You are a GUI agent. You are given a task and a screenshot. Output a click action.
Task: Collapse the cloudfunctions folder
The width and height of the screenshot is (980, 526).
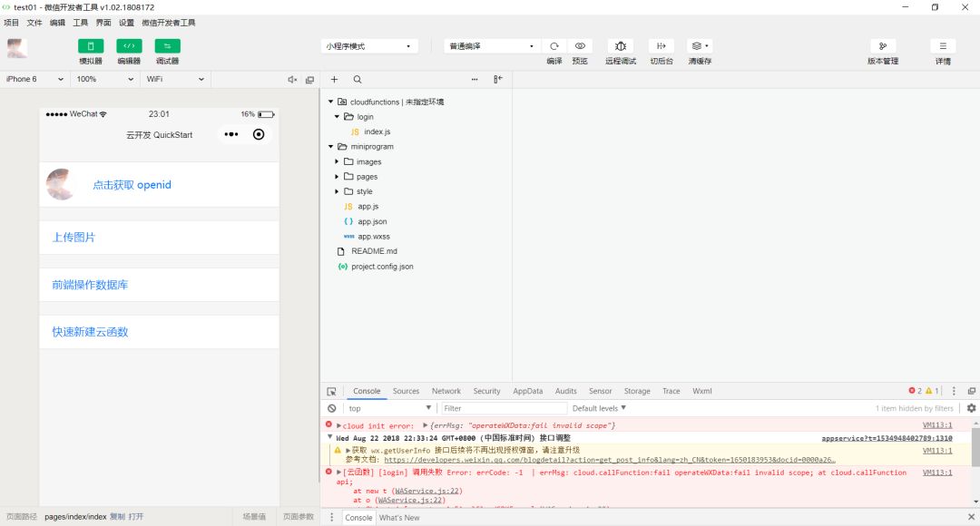(330, 102)
